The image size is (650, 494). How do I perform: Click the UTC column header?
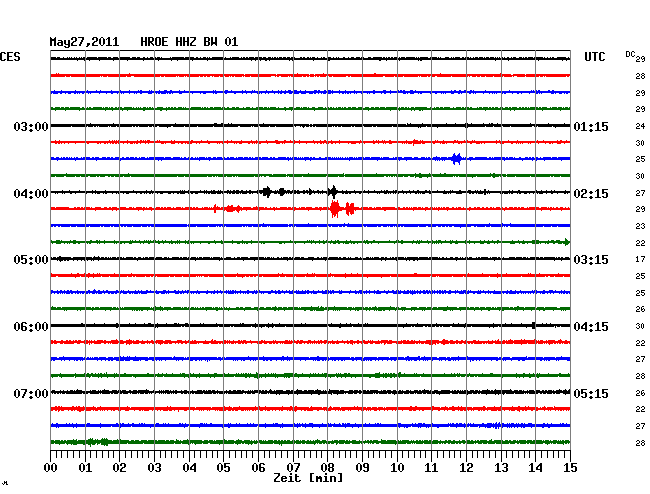tap(594, 57)
